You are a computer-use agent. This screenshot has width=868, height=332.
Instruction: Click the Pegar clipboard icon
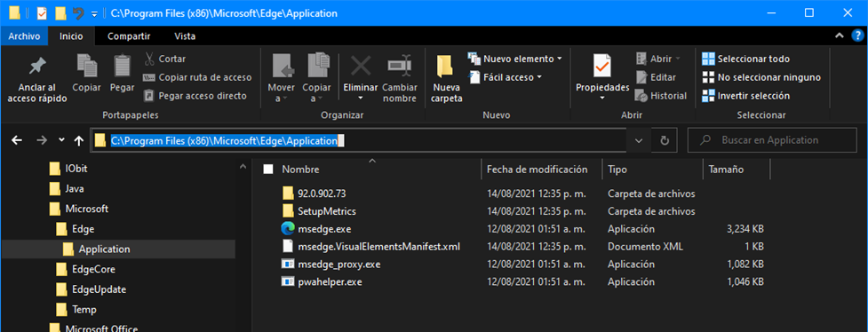tap(122, 66)
